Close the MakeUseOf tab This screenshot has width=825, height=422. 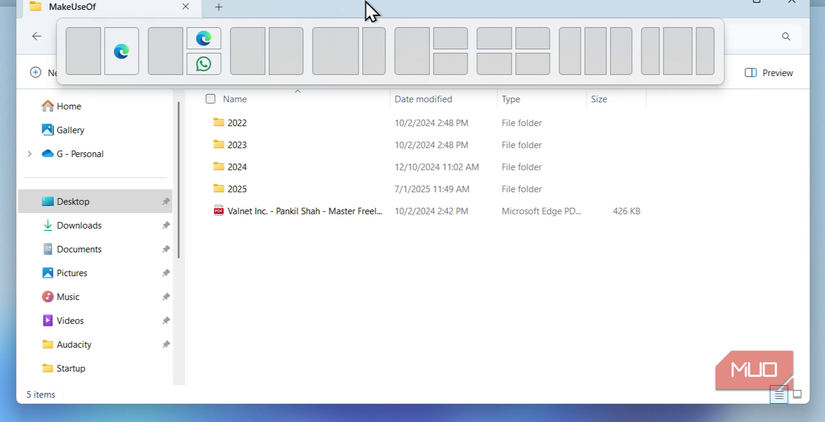point(185,7)
